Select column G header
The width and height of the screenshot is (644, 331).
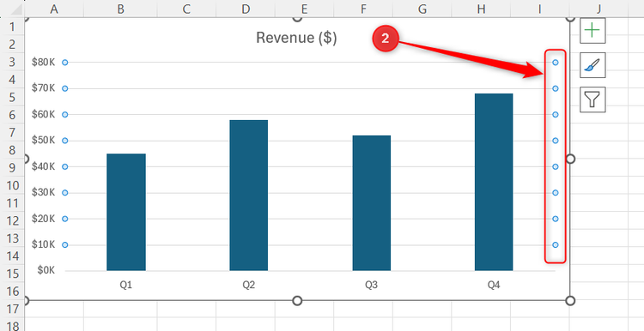[422, 9]
